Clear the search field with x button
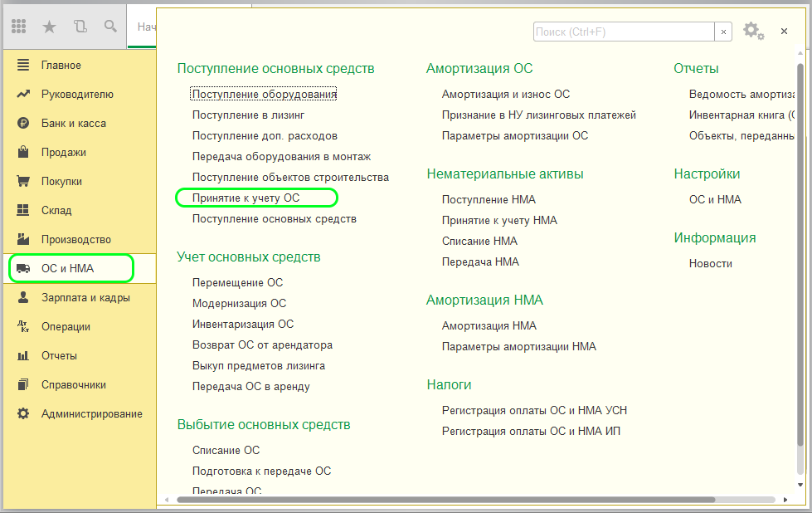Screen dimensions: 812x513 coord(723,32)
